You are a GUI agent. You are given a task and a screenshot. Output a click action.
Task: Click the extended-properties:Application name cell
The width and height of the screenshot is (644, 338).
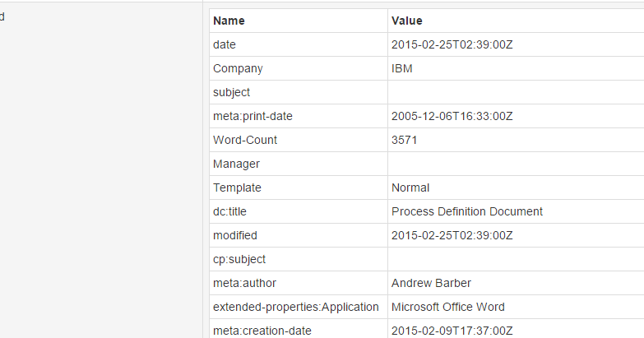click(x=295, y=308)
